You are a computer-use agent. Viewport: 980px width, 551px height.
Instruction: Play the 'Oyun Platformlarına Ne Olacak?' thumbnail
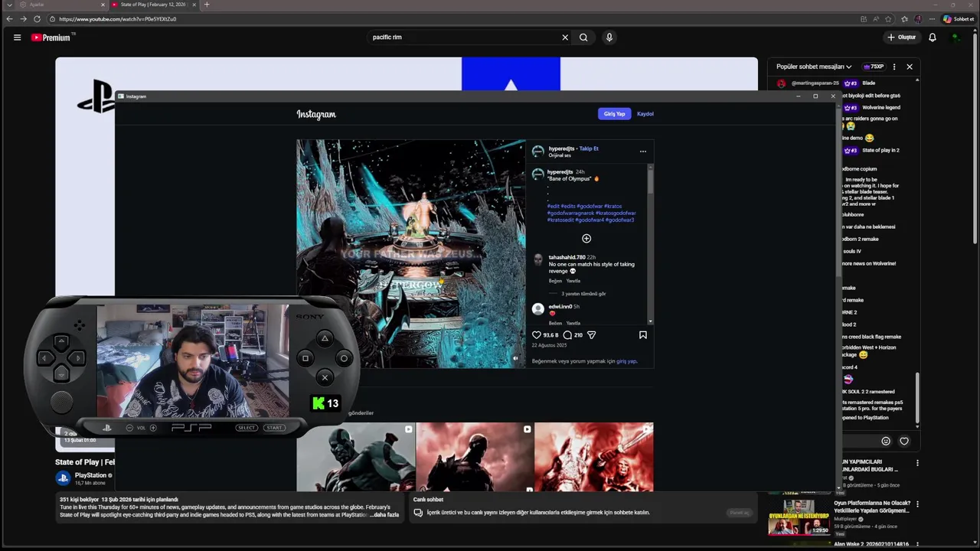click(799, 517)
